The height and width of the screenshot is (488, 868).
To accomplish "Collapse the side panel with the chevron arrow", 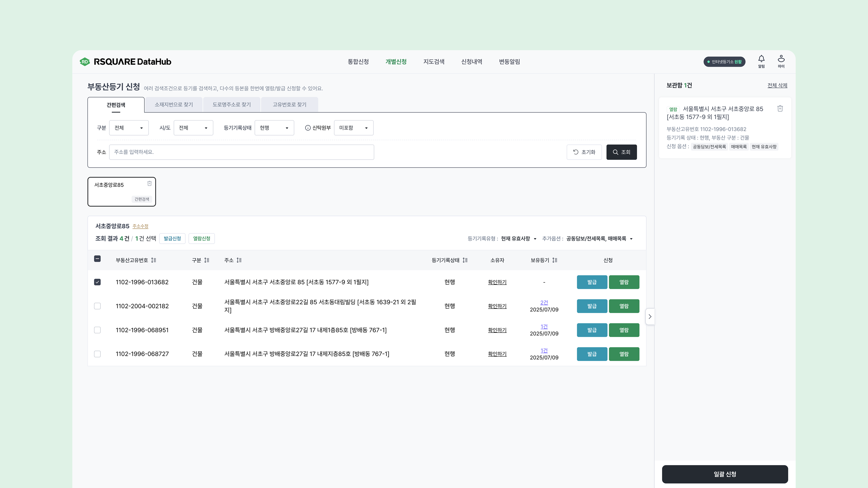I will (x=650, y=317).
